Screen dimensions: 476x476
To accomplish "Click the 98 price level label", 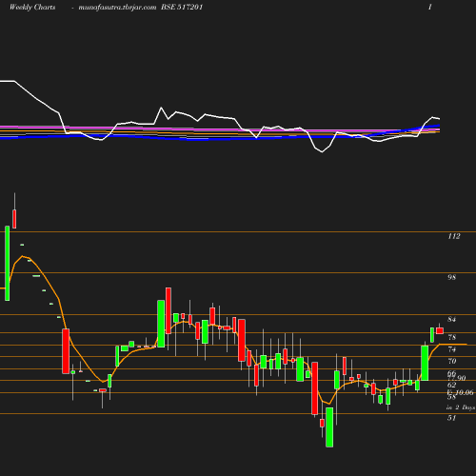I will coord(451,277).
